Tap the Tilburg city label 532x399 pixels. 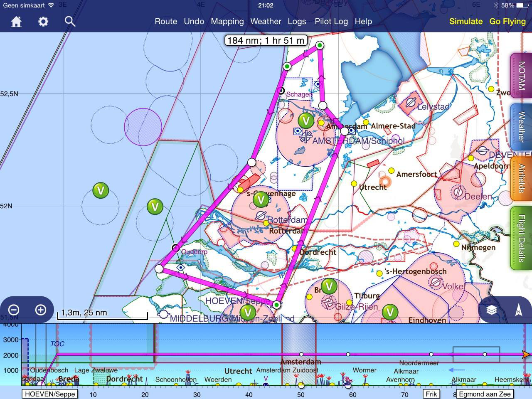367,296
